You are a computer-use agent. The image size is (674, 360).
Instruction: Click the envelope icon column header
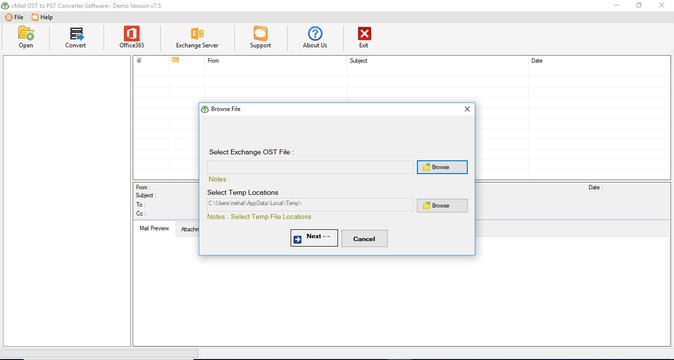click(175, 60)
